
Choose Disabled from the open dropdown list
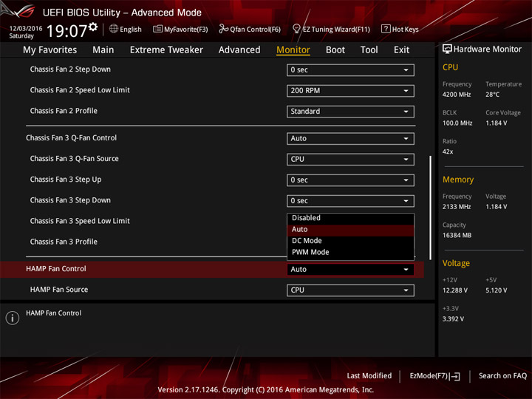(x=350, y=218)
